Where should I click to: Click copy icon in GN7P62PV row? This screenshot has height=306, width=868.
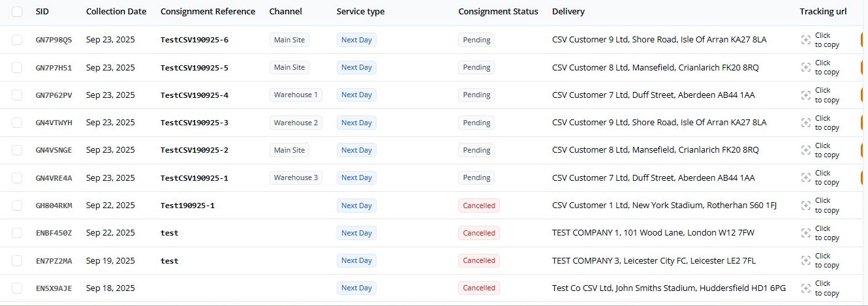point(806,95)
